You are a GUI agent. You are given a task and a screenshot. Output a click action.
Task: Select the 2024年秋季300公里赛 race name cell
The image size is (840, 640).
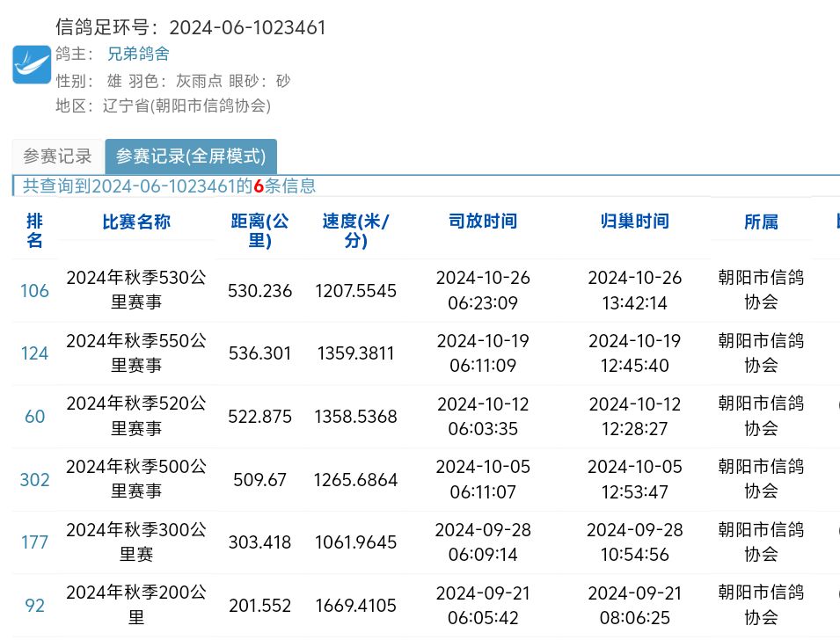click(x=136, y=542)
